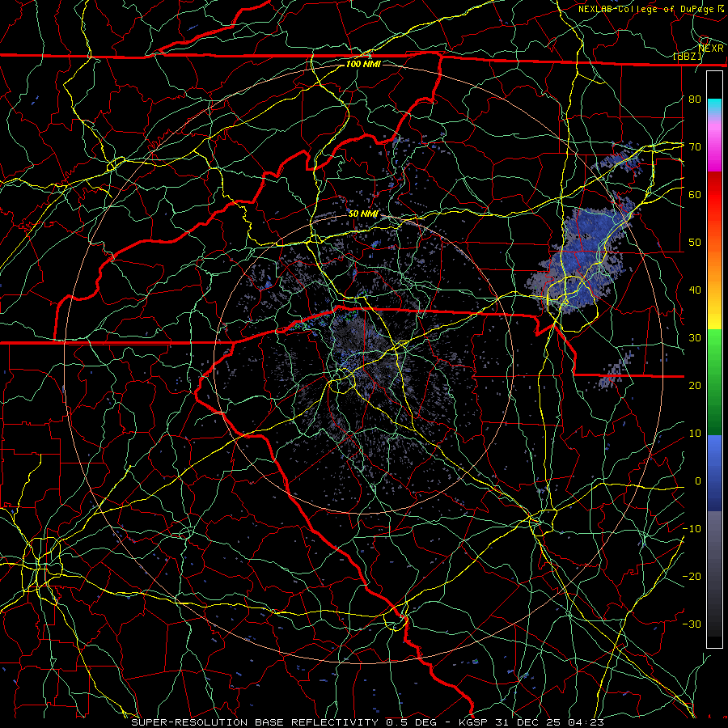Image resolution: width=728 pixels, height=728 pixels.
Task: Click the 60 dBZ scale value
Action: click(x=695, y=194)
